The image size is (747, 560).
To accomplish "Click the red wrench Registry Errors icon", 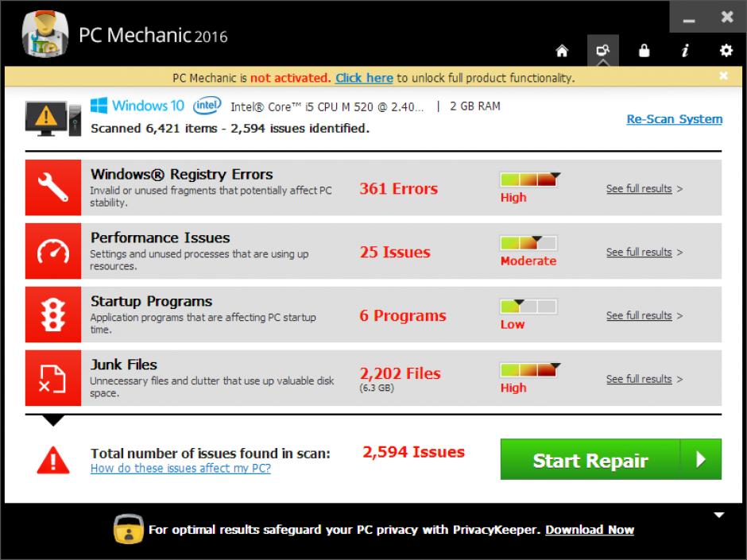I will (x=53, y=187).
